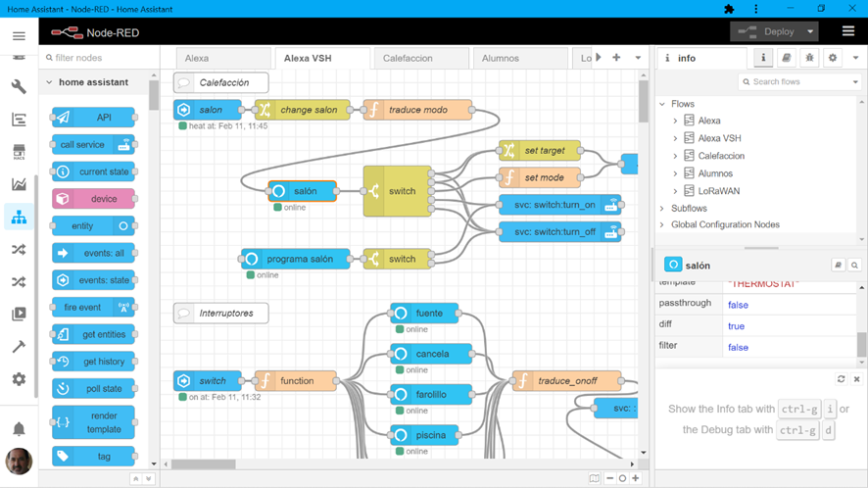Add a new flow tab with plus icon
This screenshot has width=868, height=488.
[x=616, y=58]
